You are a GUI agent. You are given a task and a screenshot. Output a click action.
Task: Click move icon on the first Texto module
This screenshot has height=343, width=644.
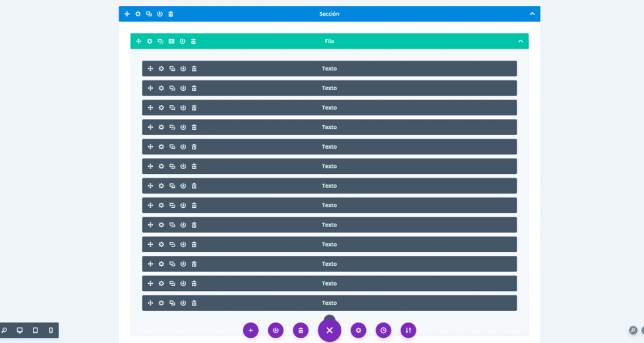[150, 68]
